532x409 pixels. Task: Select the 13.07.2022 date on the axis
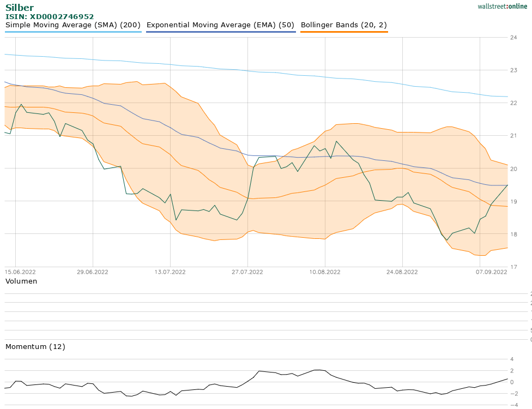coord(170,272)
